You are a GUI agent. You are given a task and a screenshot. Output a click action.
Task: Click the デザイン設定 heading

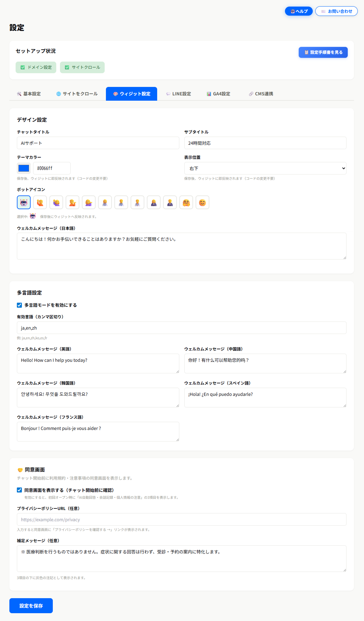(32, 120)
